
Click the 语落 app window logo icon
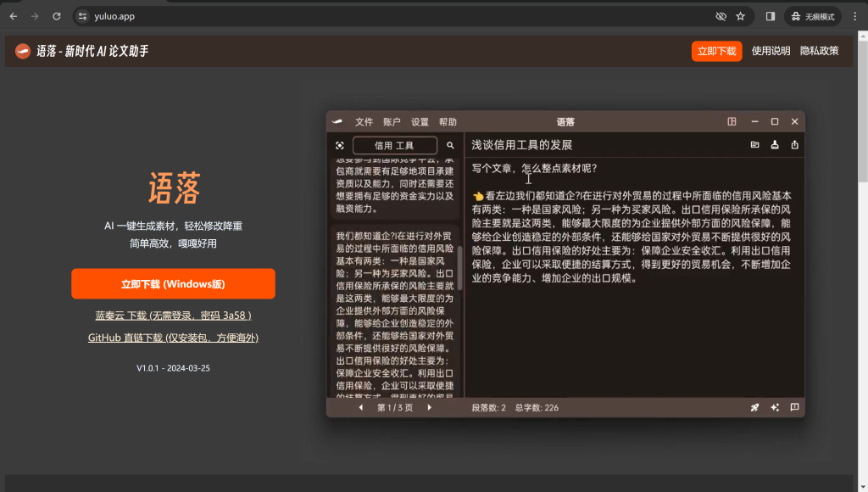[x=337, y=122]
